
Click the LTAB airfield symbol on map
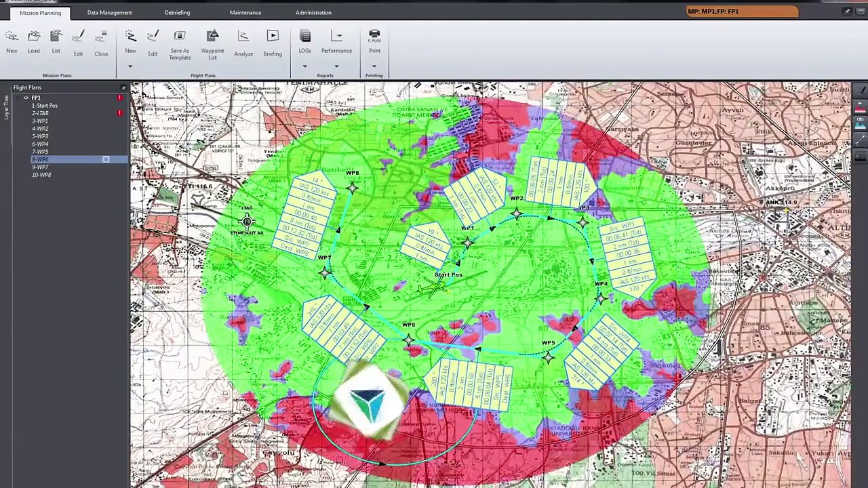point(247,221)
